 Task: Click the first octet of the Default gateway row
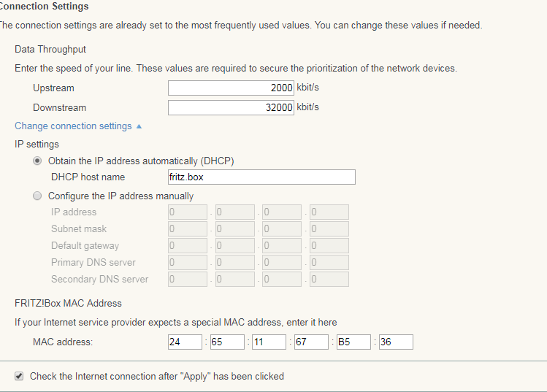[188, 246]
